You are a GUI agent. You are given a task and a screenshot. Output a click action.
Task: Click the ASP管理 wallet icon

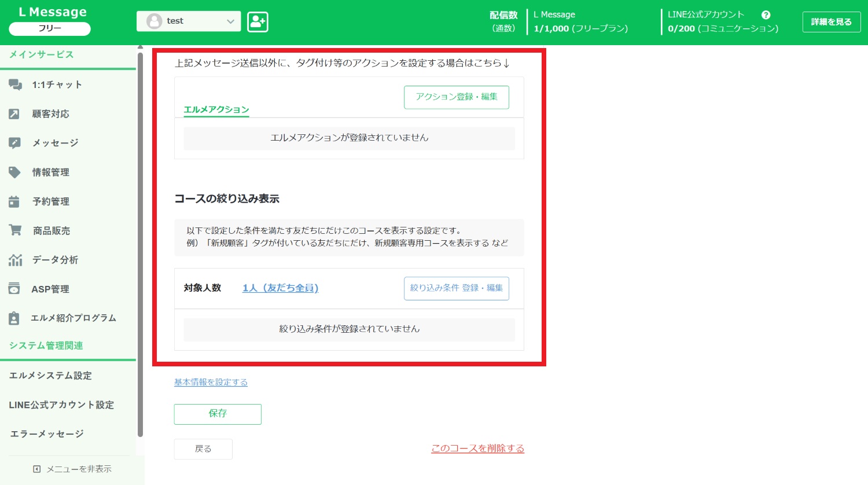tap(14, 289)
